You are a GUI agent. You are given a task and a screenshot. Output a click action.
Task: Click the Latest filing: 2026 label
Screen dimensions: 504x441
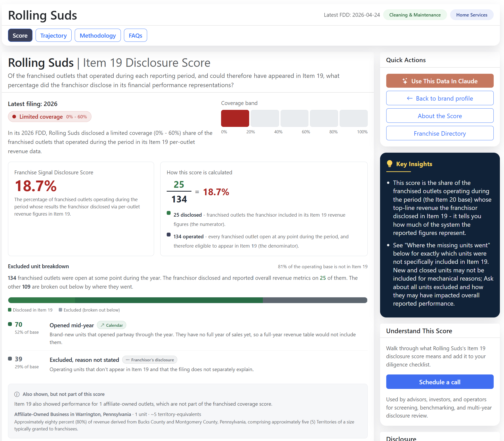(33, 104)
